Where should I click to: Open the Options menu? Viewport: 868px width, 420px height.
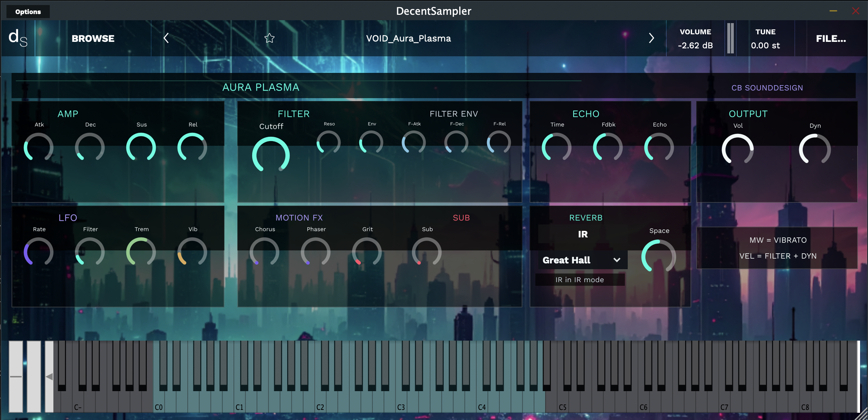pyautogui.click(x=28, y=12)
